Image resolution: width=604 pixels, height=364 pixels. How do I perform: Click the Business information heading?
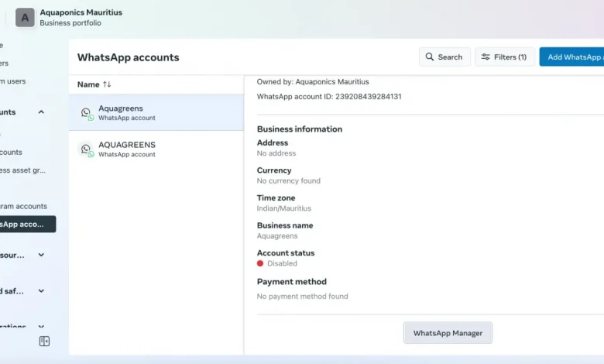(x=300, y=129)
